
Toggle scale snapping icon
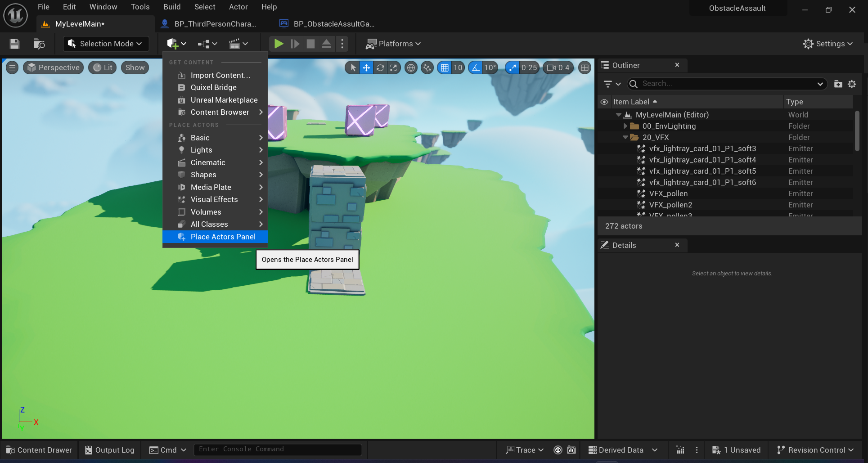(512, 67)
